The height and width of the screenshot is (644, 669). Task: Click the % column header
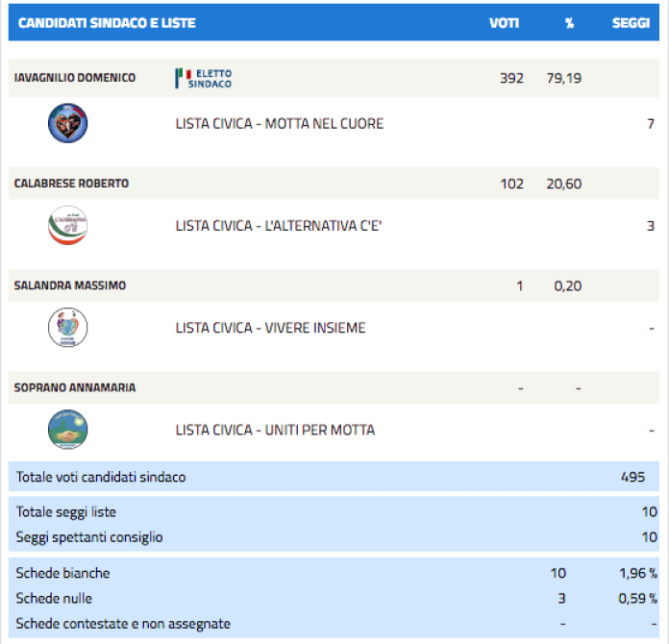pyautogui.click(x=570, y=23)
